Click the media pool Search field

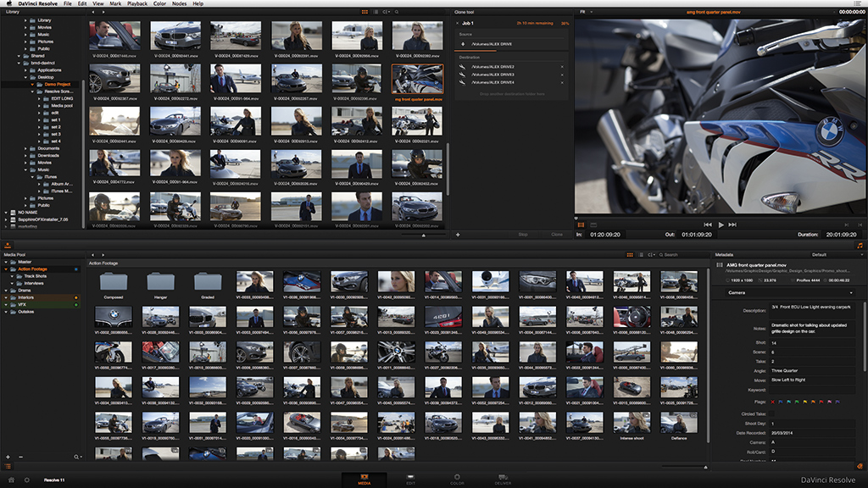click(x=684, y=254)
